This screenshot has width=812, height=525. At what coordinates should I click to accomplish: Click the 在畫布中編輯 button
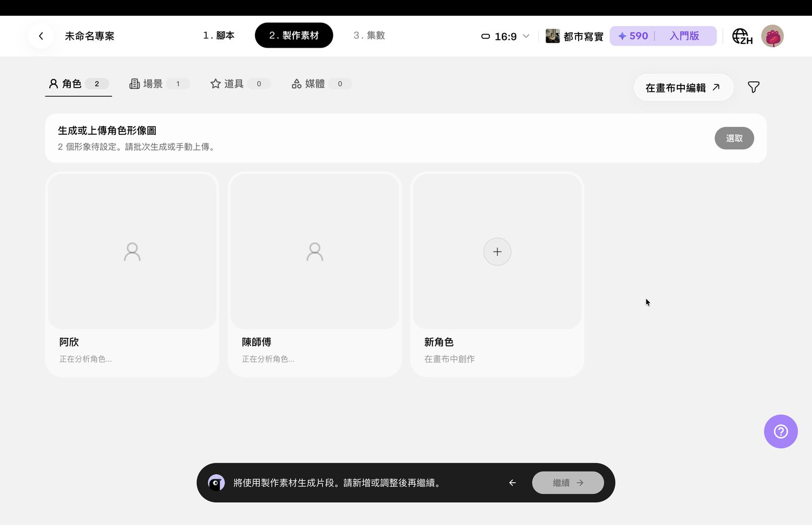pyautogui.click(x=683, y=88)
